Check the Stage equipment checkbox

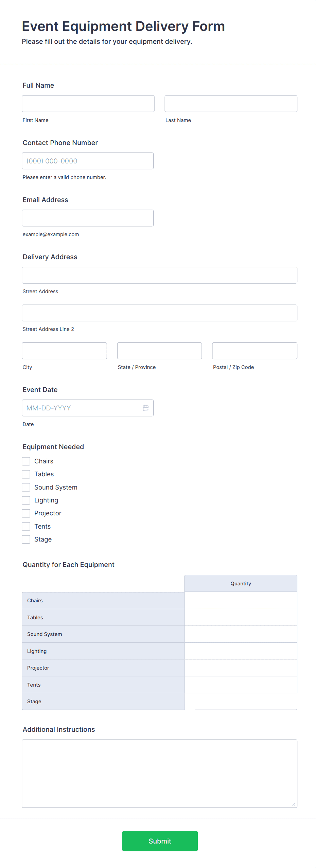click(x=26, y=539)
